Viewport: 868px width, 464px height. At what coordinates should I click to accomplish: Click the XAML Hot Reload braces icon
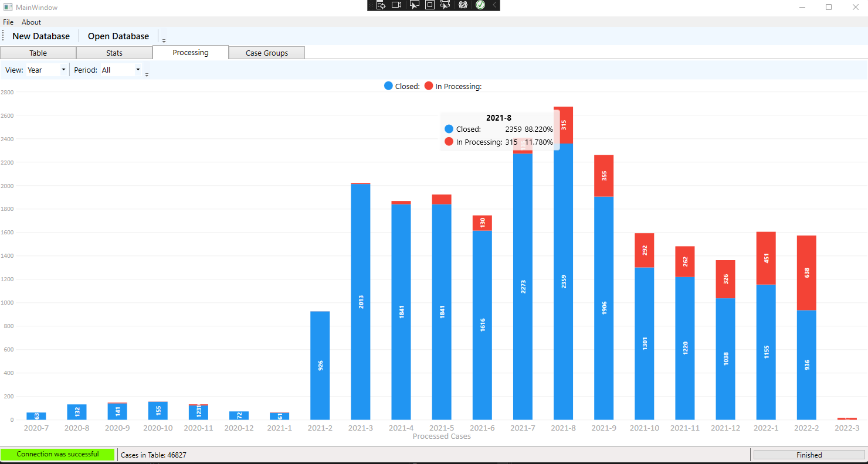click(x=463, y=5)
